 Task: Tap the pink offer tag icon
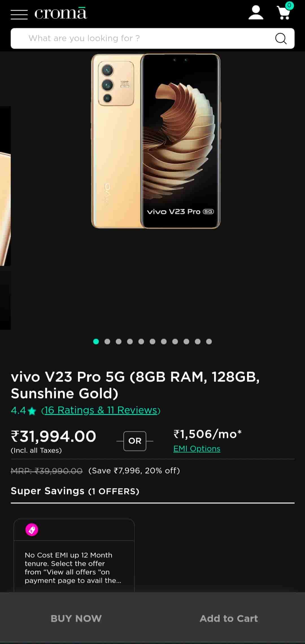32,530
